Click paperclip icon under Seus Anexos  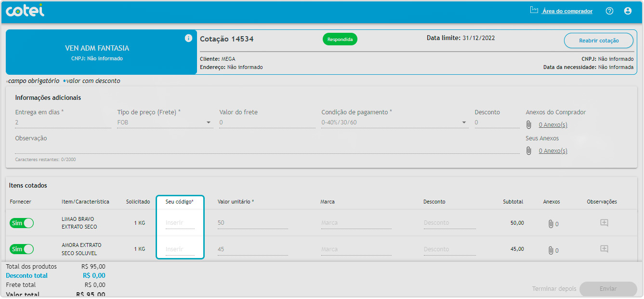[528, 151]
